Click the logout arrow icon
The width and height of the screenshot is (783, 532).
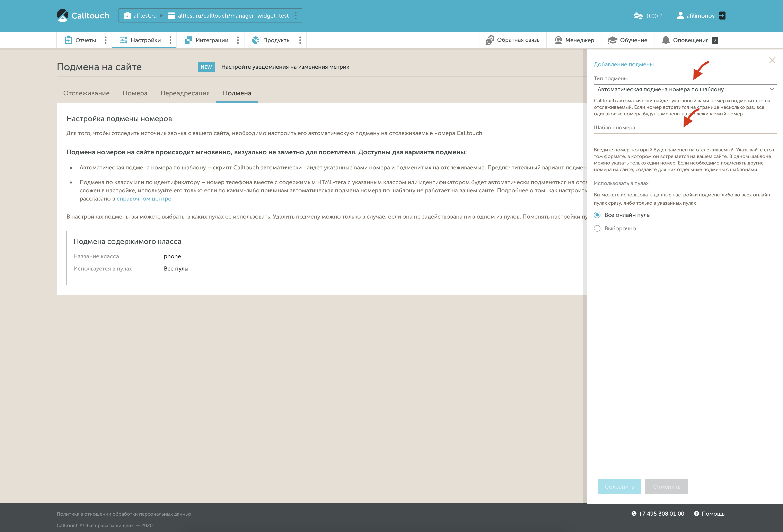[722, 16]
